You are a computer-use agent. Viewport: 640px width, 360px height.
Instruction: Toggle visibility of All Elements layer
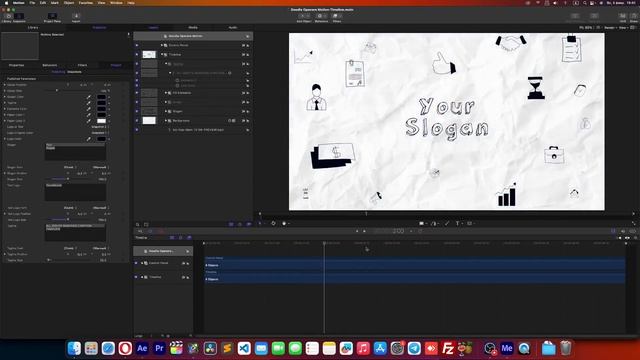[x=137, y=93]
